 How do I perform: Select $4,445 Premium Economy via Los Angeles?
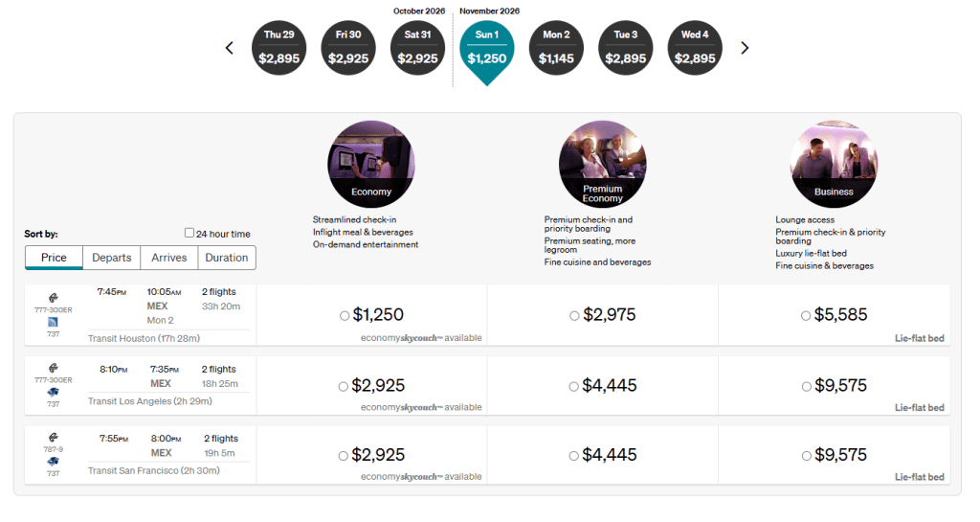[574, 386]
